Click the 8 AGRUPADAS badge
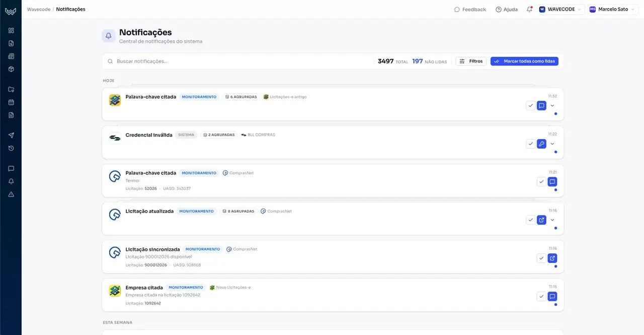Viewport: 644px width, 335px height. (x=238, y=211)
